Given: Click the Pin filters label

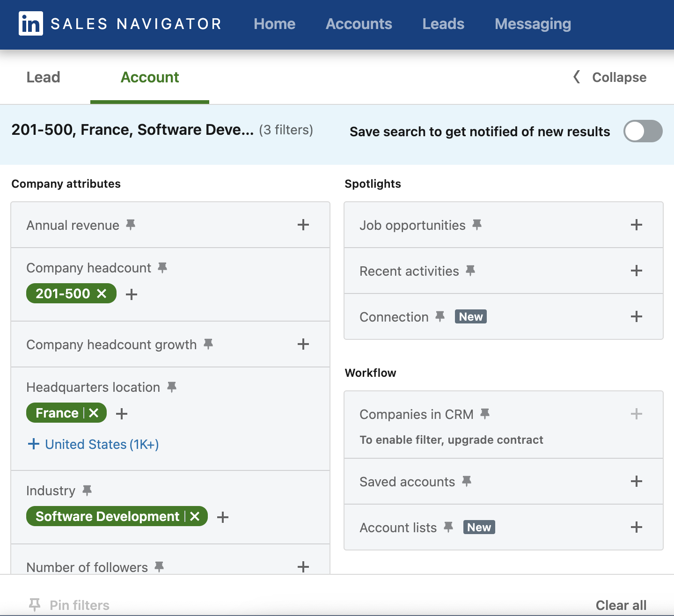Looking at the screenshot, I should coord(80,605).
